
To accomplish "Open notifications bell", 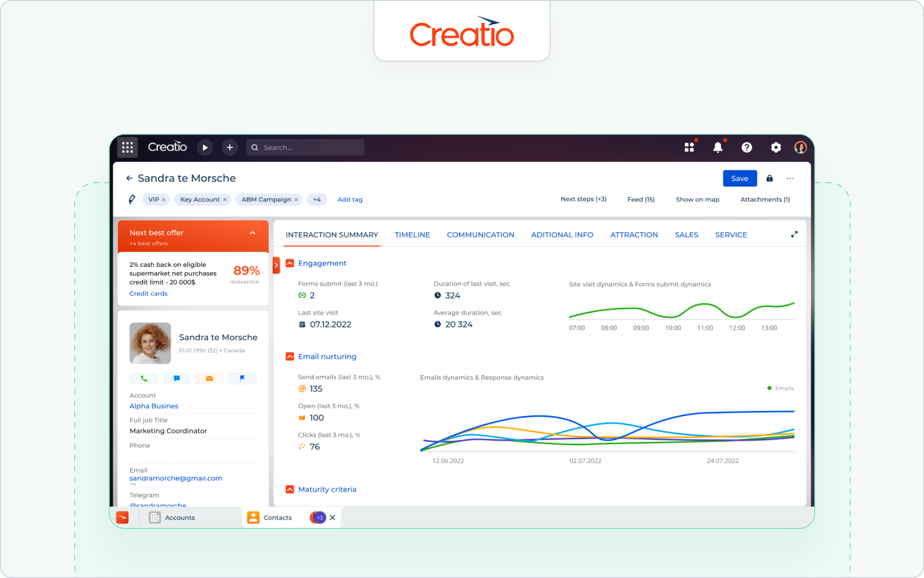I will (718, 147).
